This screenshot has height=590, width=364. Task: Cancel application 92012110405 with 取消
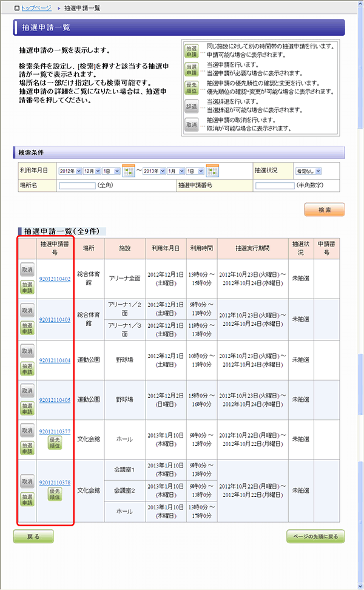point(27,391)
